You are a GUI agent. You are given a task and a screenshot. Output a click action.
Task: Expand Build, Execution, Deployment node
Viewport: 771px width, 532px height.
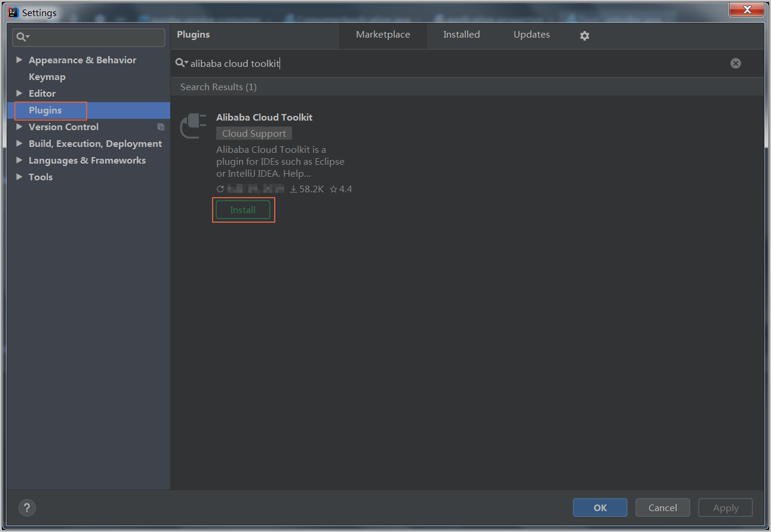19,143
